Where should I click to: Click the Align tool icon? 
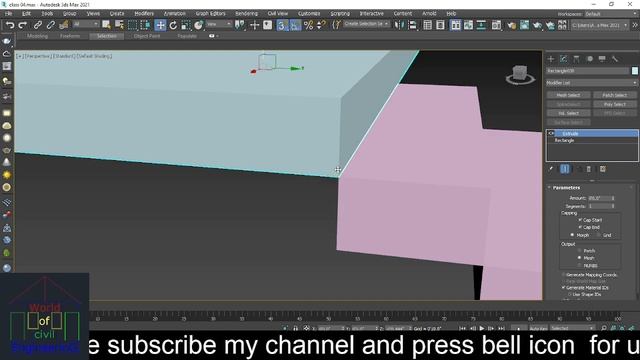(413, 25)
